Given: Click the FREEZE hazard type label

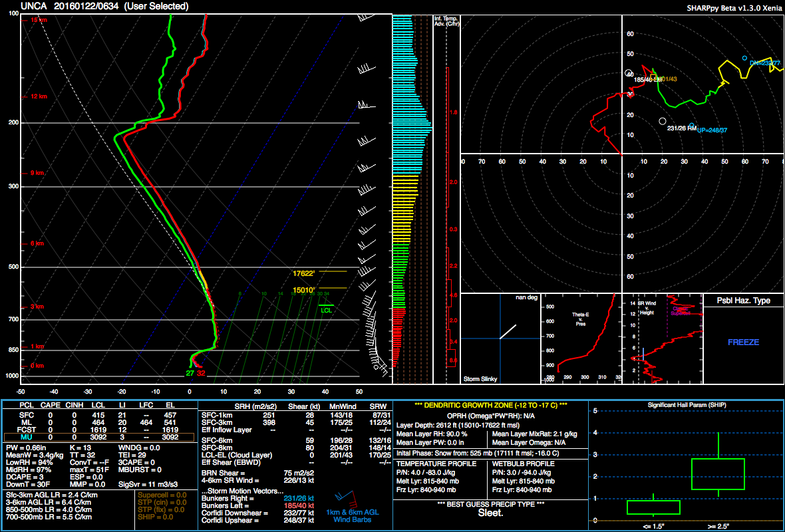Looking at the screenshot, I should (744, 342).
